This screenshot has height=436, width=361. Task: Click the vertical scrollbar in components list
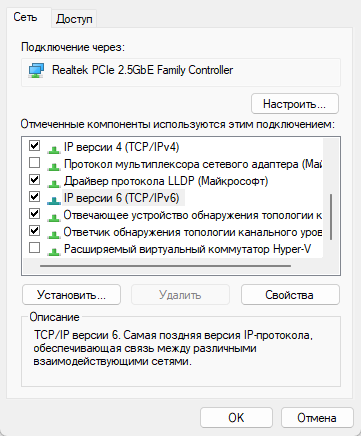[331, 217]
